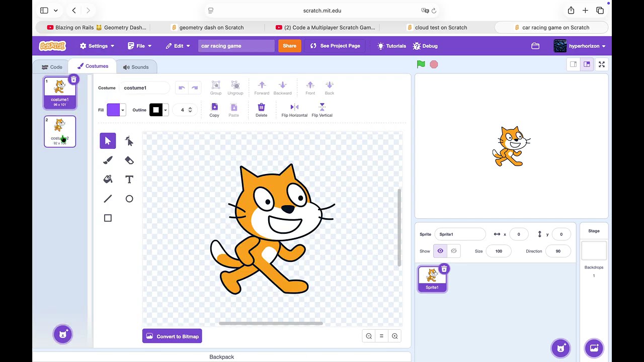This screenshot has height=362, width=644.
Task: Open the hyperhorizon account menu
Action: 580,46
